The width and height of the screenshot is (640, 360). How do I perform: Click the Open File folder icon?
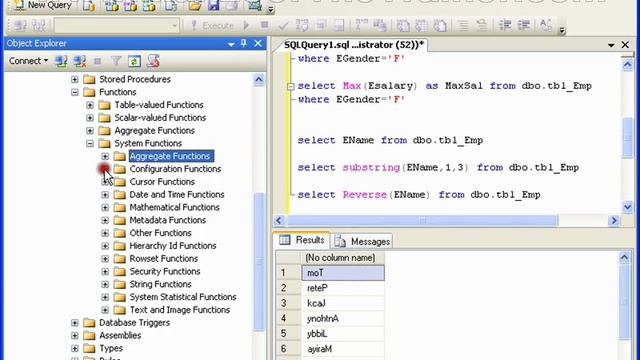[195, 6]
